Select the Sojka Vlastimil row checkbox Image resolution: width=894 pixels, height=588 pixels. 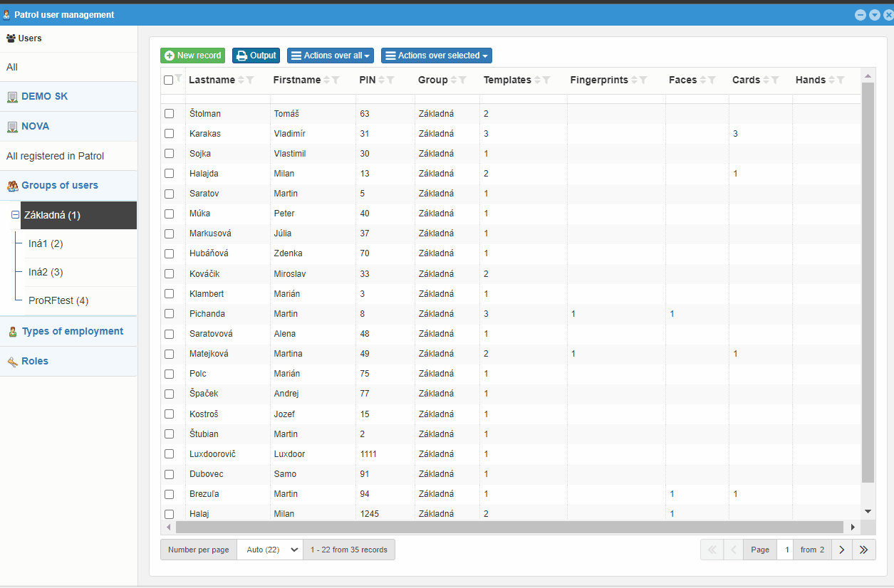(x=170, y=153)
